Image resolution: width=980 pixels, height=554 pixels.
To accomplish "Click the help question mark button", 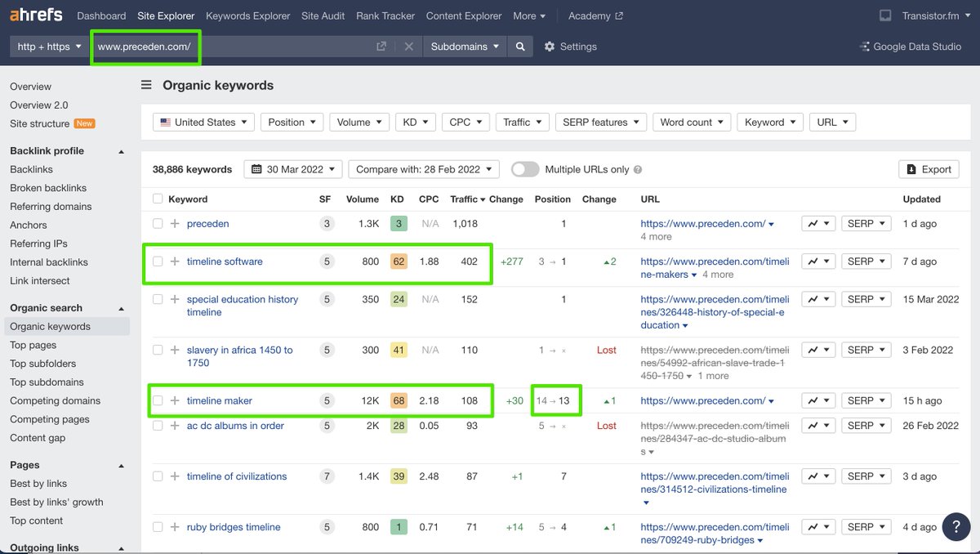I will click(956, 526).
